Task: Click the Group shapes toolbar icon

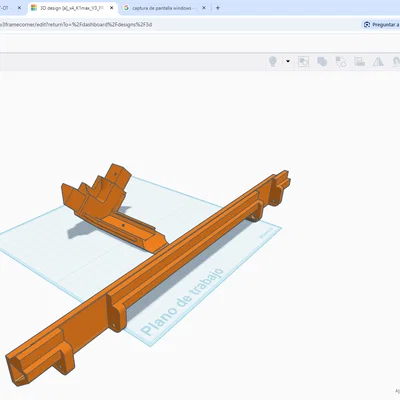Action: click(x=303, y=62)
